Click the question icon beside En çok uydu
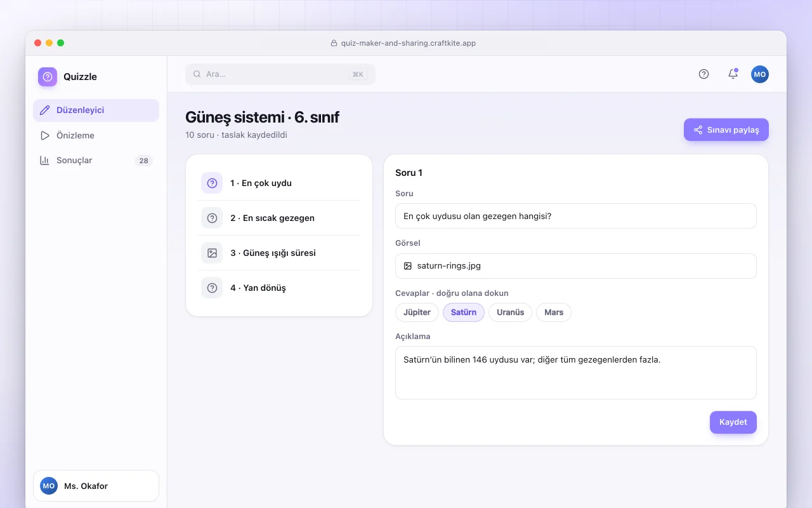The height and width of the screenshot is (508, 812). click(x=212, y=183)
